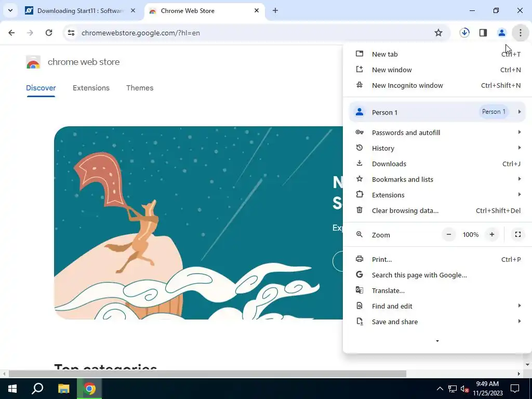The image size is (532, 399).
Task: Expand the Person 1 profile submenu
Action: (437, 112)
